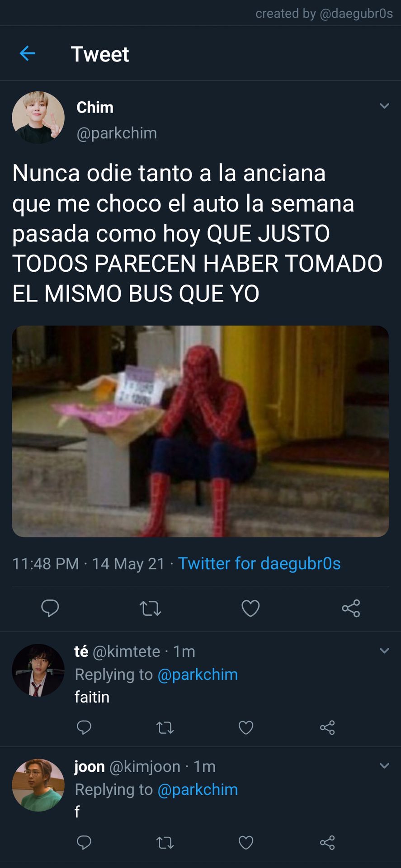Like joon's 'f' reply
Image resolution: width=401 pixels, height=868 pixels.
pos(246,843)
